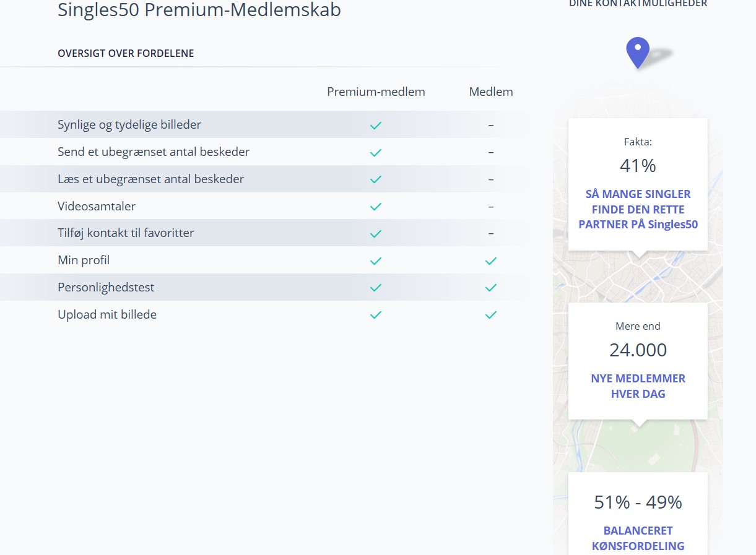756x555 pixels.
Task: Click the Mere end label
Action: pos(638,326)
